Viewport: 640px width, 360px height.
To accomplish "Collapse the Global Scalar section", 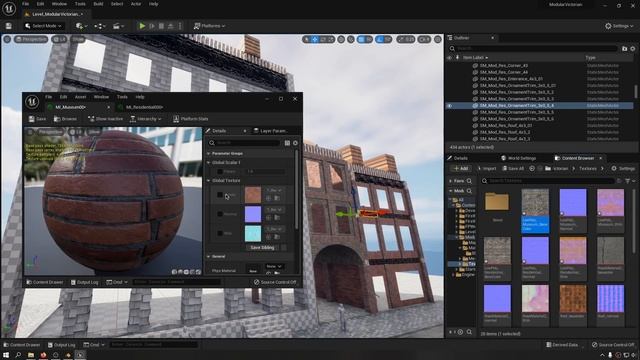I will point(209,162).
